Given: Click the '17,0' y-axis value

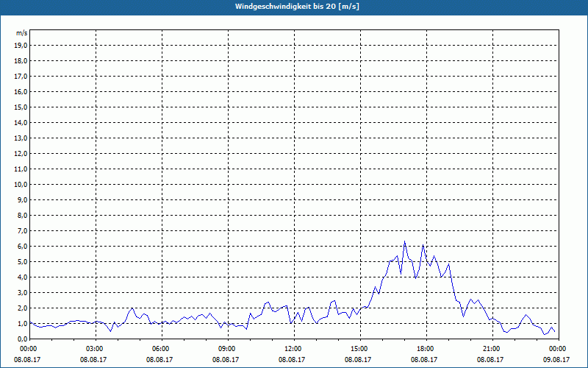Looking at the screenshot, I should tap(21, 77).
